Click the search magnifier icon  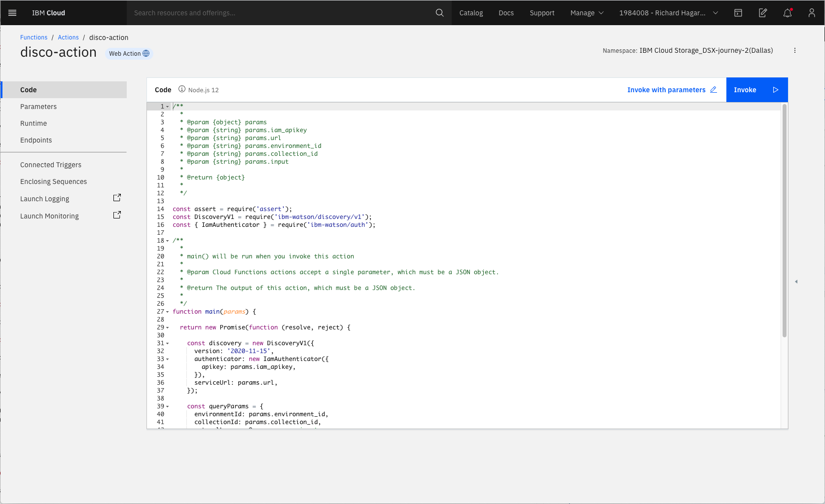pos(439,13)
